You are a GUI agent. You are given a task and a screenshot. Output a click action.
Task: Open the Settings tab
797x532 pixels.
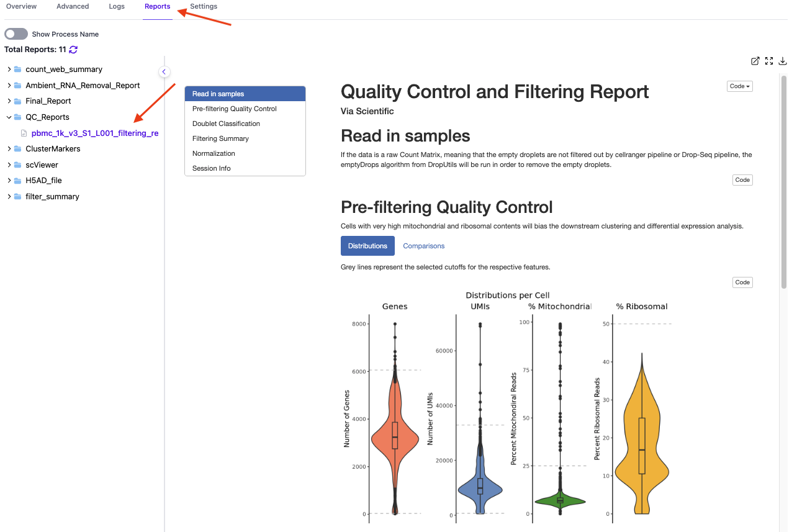click(204, 6)
